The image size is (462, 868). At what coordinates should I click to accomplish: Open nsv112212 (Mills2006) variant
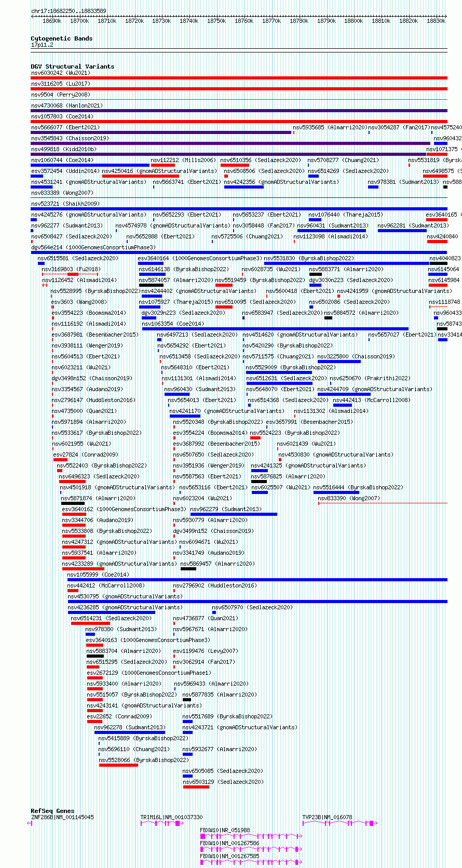coord(183,160)
